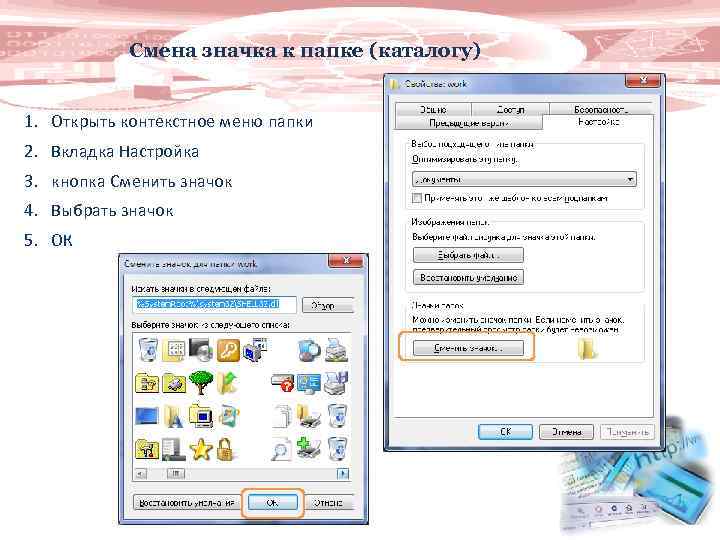Select the recycle bin beside the green-plus printer
The height and width of the screenshot is (540, 720).
pos(337,449)
